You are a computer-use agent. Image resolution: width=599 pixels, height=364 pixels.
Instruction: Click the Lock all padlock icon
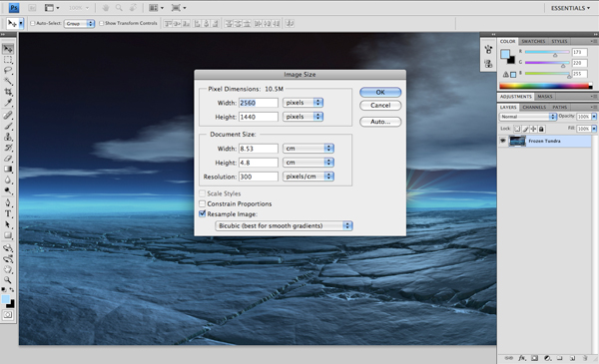pos(541,129)
